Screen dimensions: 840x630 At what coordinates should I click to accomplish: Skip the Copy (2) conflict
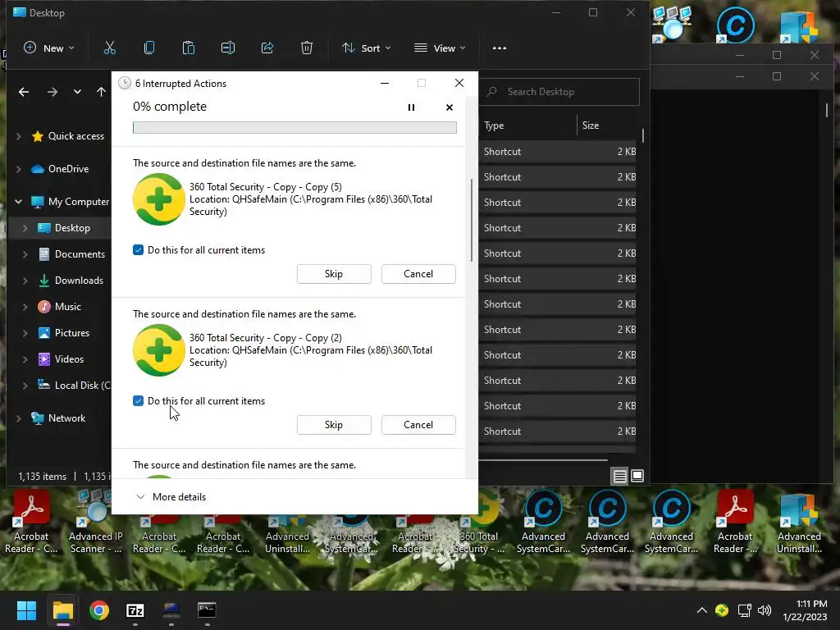click(334, 425)
